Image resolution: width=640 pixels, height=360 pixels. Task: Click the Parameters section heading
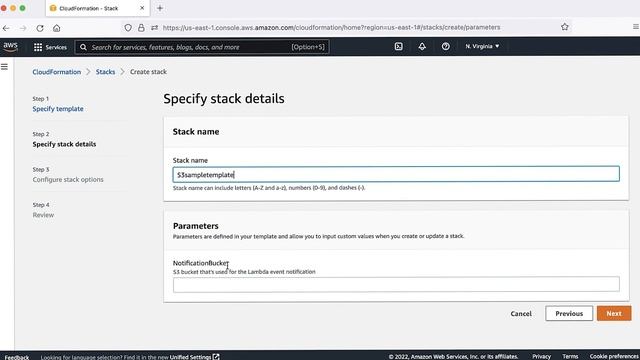[196, 226]
